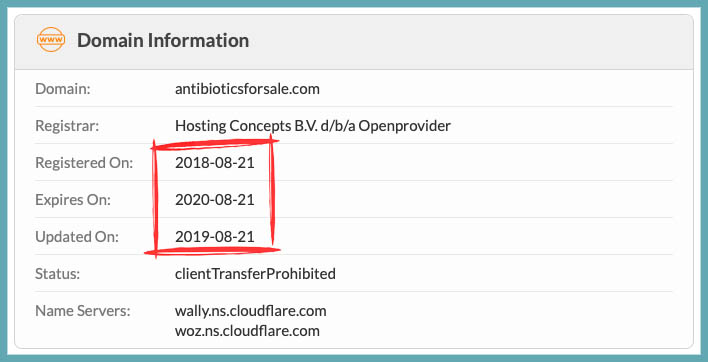Click the 2019-08-21 updated date
Screen dimensions: 708x362
coord(215,237)
